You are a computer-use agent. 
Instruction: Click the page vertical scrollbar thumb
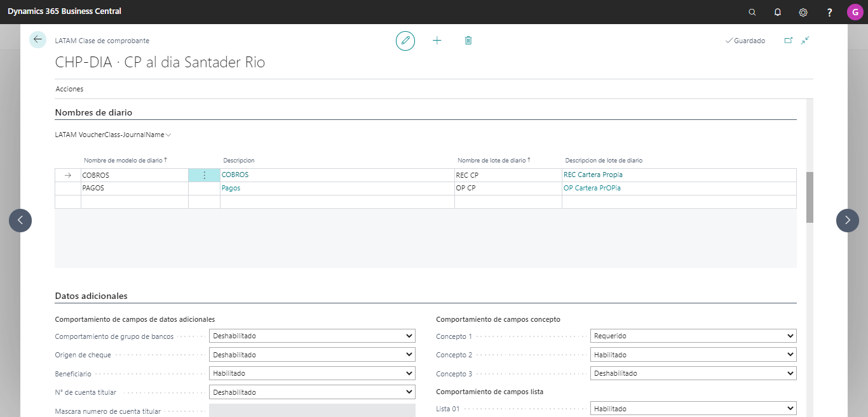tap(810, 197)
